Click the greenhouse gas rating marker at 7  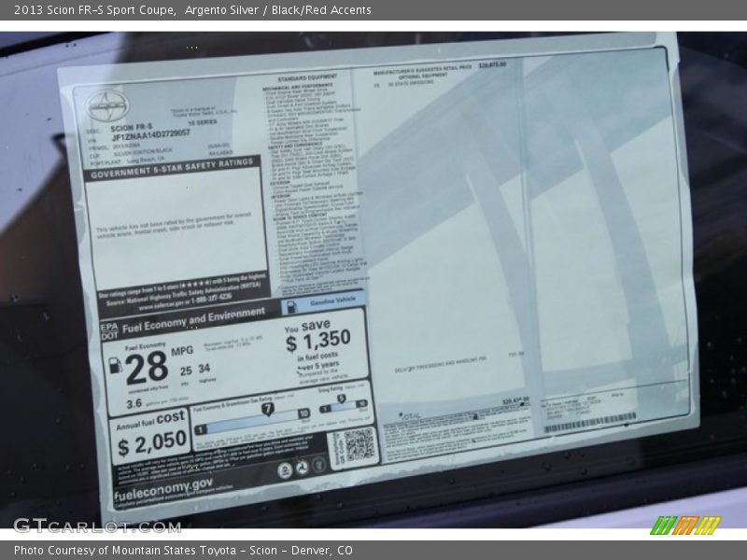tap(266, 410)
